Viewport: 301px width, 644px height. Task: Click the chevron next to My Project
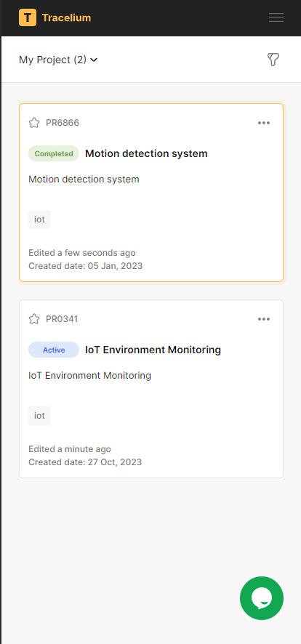click(94, 60)
